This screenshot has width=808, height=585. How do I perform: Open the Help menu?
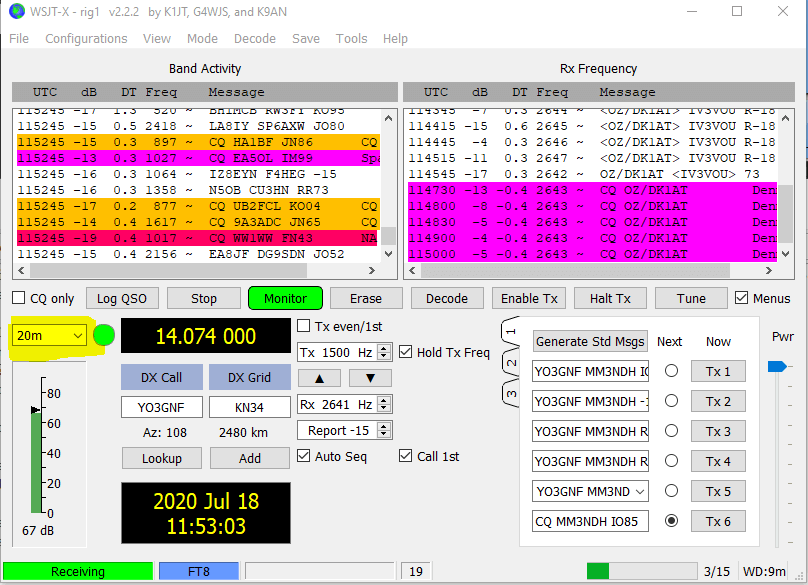pyautogui.click(x=395, y=39)
